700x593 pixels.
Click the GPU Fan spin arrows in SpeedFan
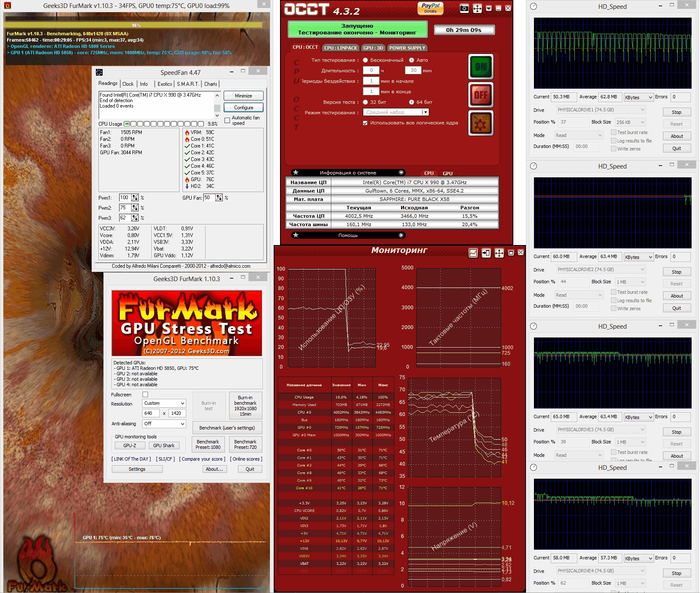[x=219, y=198]
